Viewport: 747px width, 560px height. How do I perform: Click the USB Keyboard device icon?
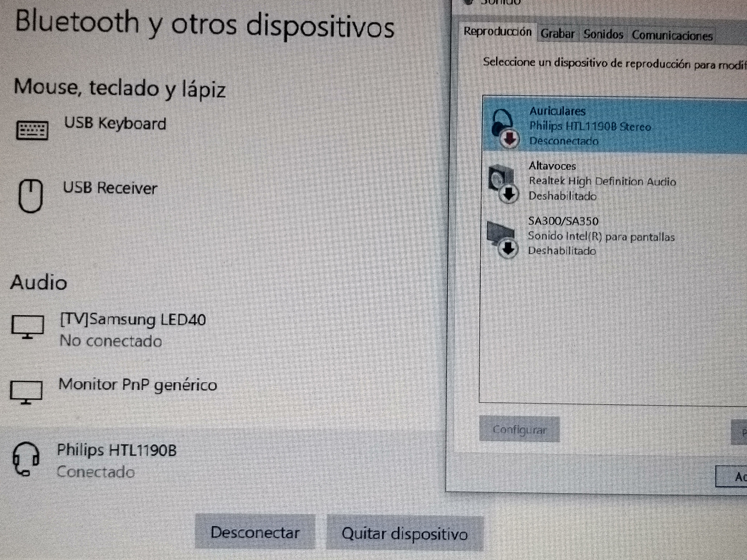[32, 130]
